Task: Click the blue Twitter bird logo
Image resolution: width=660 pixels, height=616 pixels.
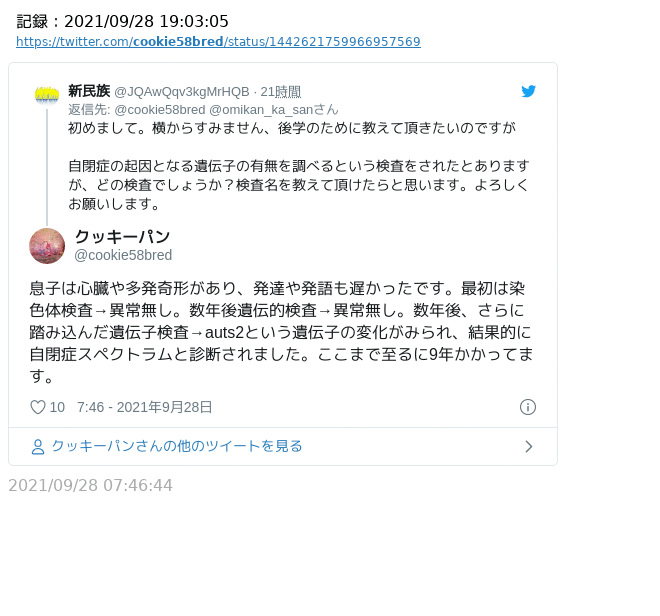Action: click(528, 91)
